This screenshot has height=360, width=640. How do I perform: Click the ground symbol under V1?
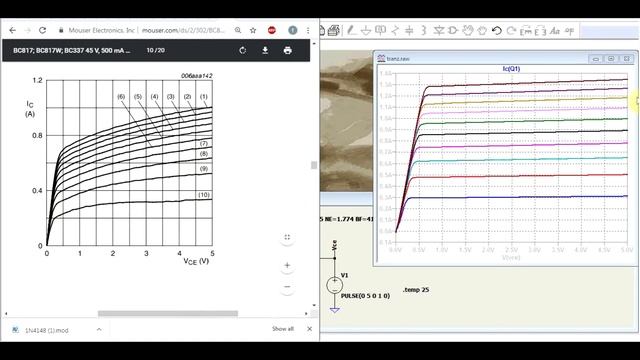334,310
